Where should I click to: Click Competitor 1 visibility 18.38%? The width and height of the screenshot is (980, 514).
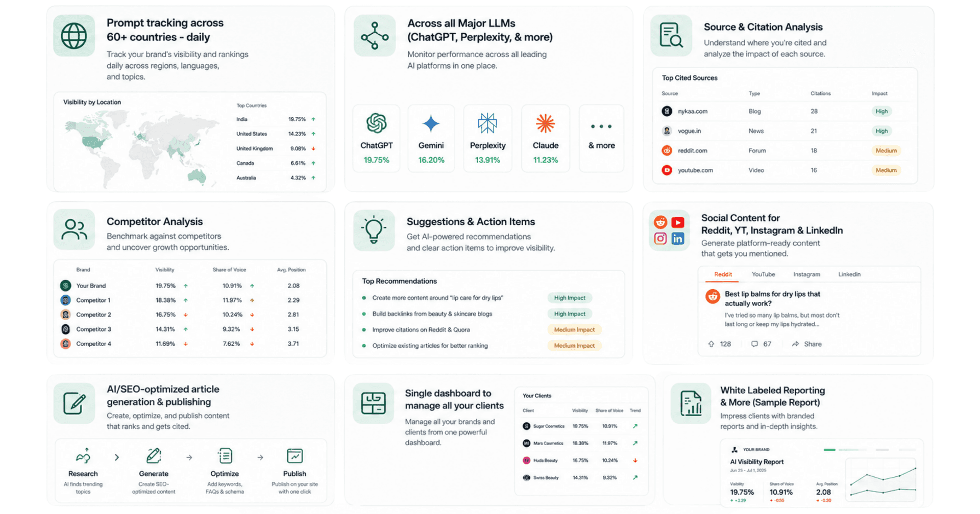(x=165, y=300)
